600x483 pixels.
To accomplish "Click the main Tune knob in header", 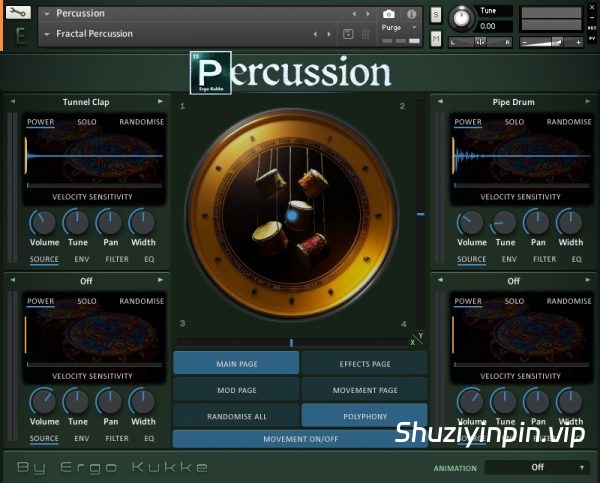I will click(461, 18).
